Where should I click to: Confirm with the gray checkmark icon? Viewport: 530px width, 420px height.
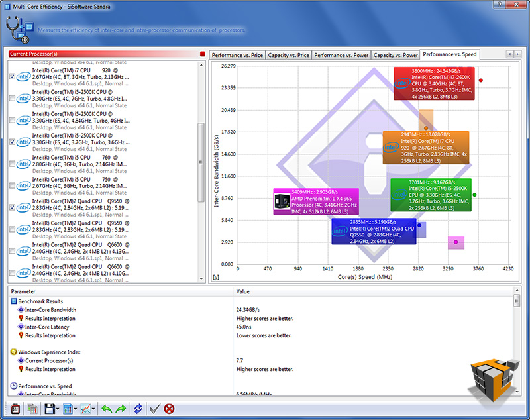155,409
